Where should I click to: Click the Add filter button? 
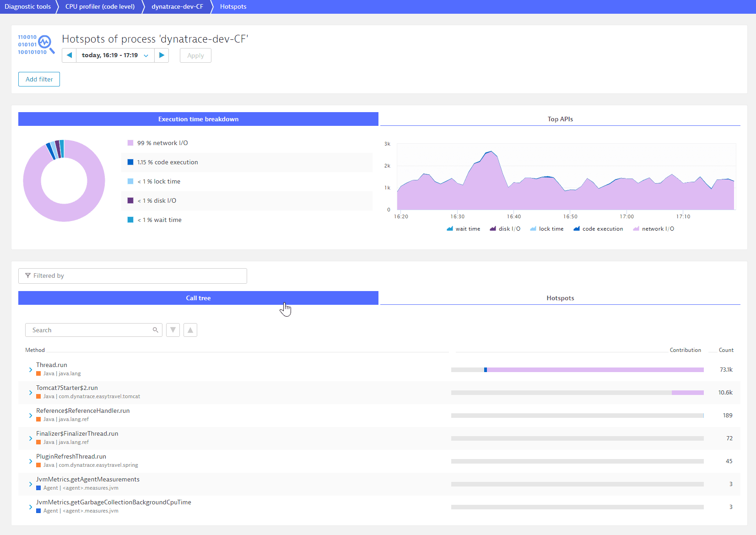(39, 79)
